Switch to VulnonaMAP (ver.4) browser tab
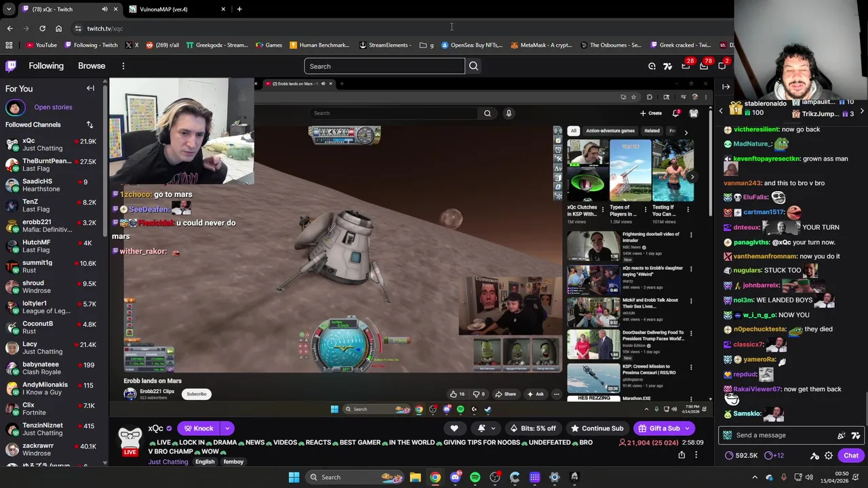Viewport: 868px width, 488px height. point(176,9)
